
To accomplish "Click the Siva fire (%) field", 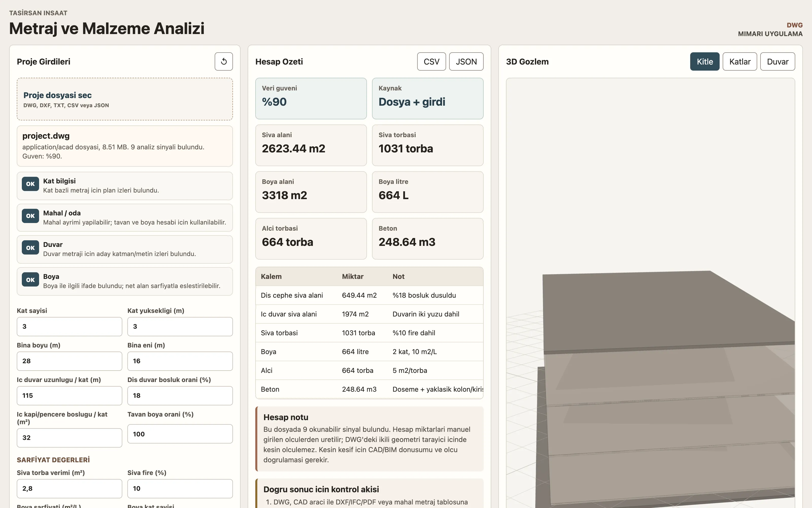I will [x=180, y=488].
